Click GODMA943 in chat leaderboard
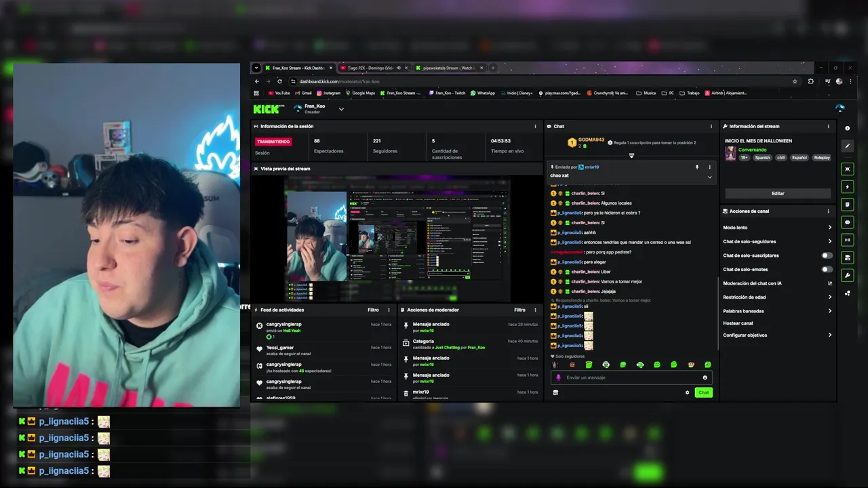Screen dimensions: 868x488 [591, 140]
